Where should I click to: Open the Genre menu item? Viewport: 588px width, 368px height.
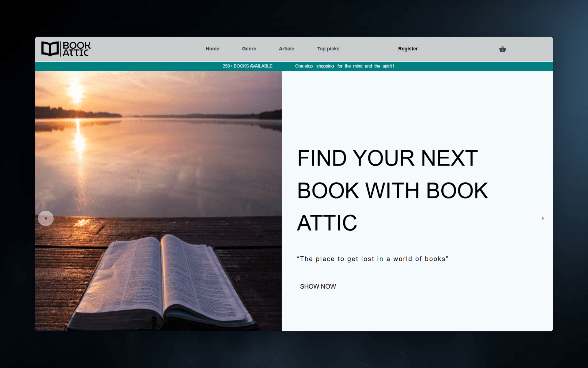tap(249, 49)
